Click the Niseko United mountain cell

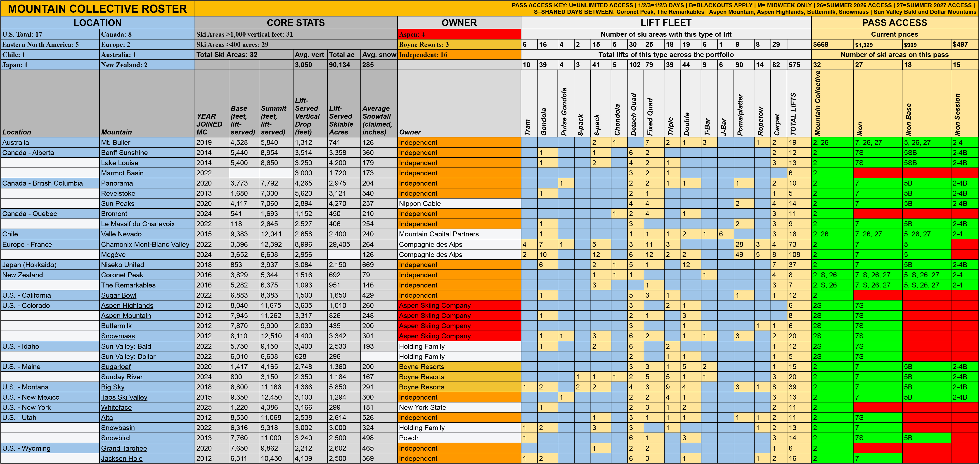point(123,265)
